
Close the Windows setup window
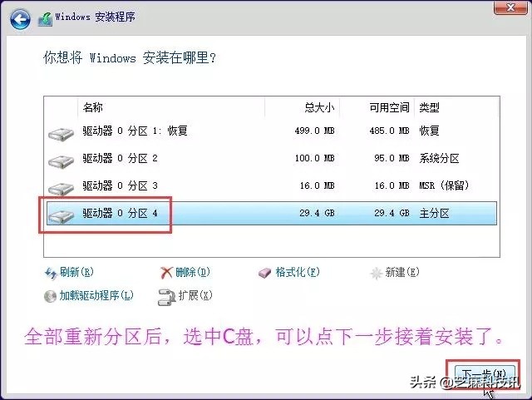click(510, 7)
